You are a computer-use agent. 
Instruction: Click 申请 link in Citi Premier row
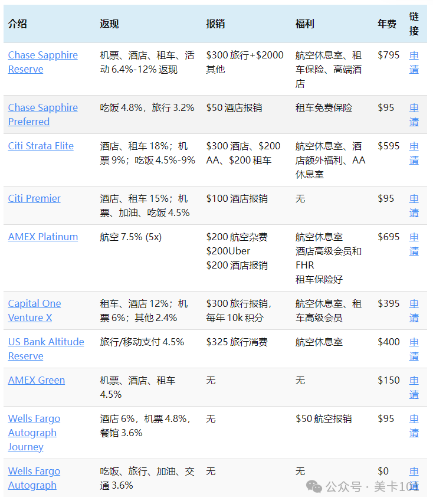[x=414, y=205]
